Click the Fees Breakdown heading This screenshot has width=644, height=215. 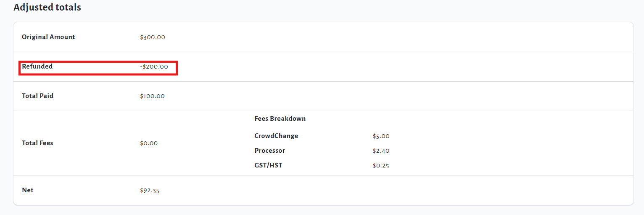(280, 119)
